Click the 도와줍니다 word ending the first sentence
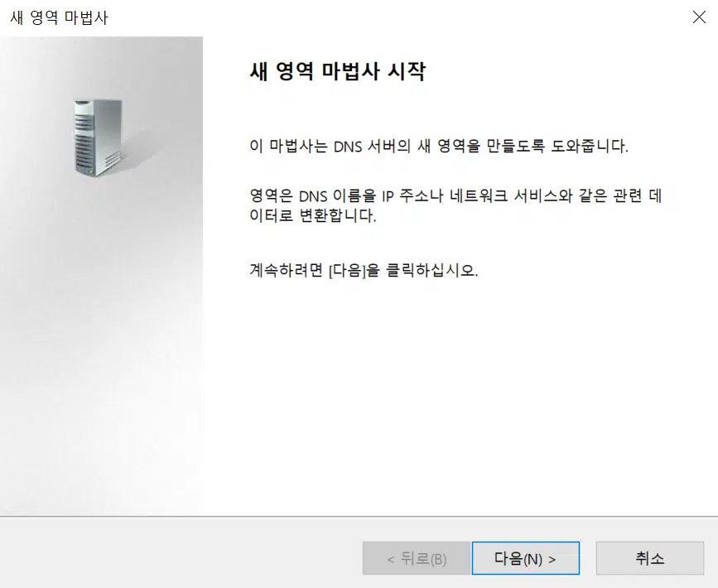This screenshot has width=718, height=588. [589, 146]
